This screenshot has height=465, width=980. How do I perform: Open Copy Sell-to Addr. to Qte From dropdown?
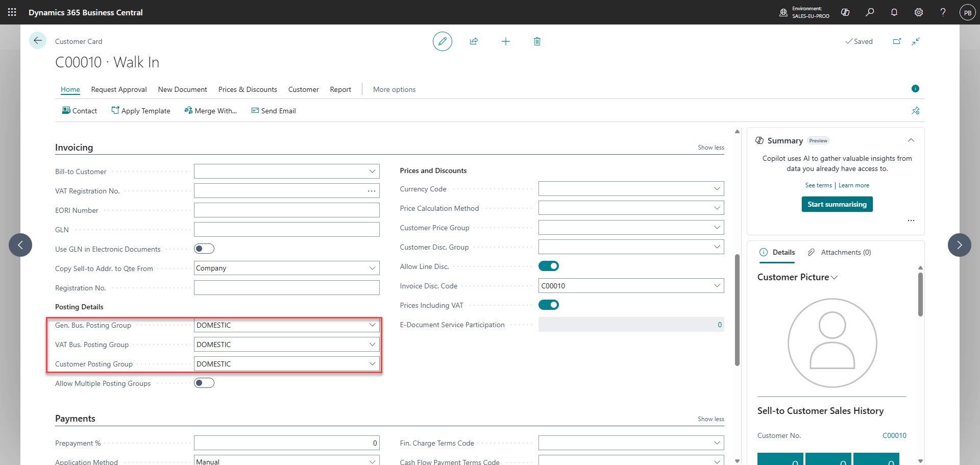pos(372,268)
